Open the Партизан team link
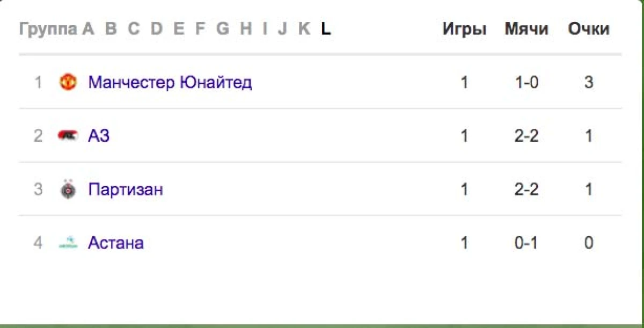This screenshot has height=328, width=644. [125, 189]
